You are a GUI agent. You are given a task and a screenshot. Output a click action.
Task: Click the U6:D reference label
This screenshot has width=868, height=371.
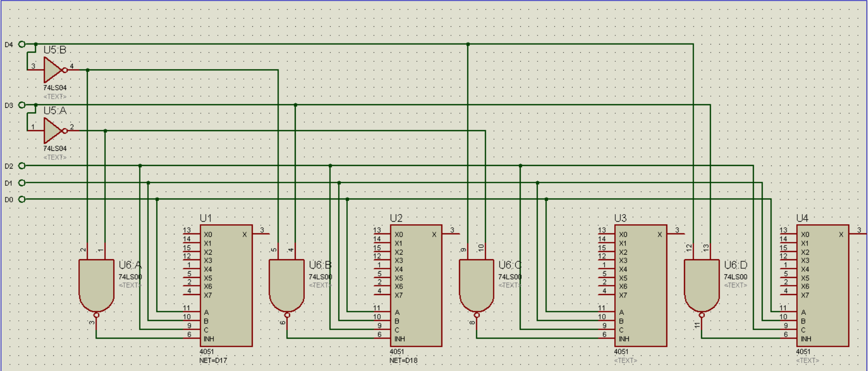pos(736,265)
